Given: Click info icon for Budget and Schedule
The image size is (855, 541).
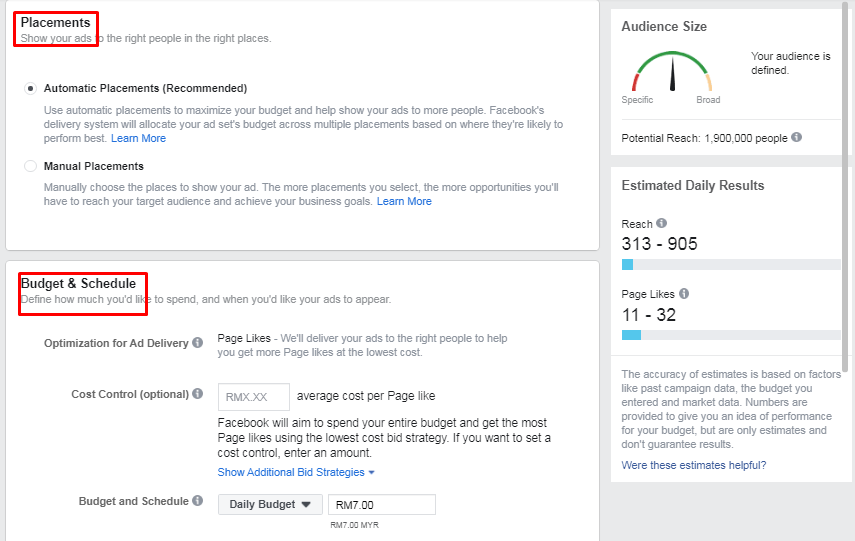Looking at the screenshot, I should 198,500.
